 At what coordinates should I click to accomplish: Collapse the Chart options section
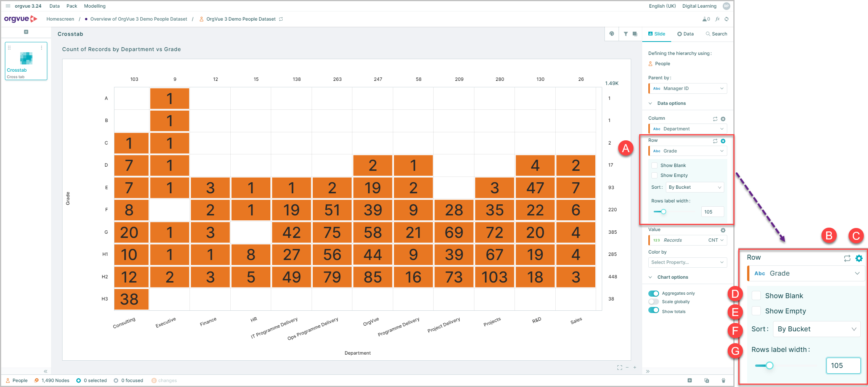click(x=669, y=277)
